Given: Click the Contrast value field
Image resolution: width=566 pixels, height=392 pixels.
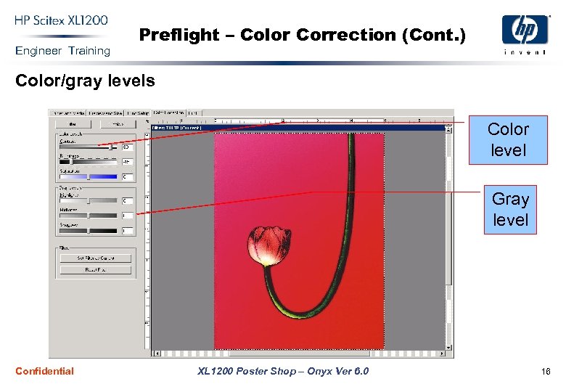Looking at the screenshot, I should click(128, 147).
